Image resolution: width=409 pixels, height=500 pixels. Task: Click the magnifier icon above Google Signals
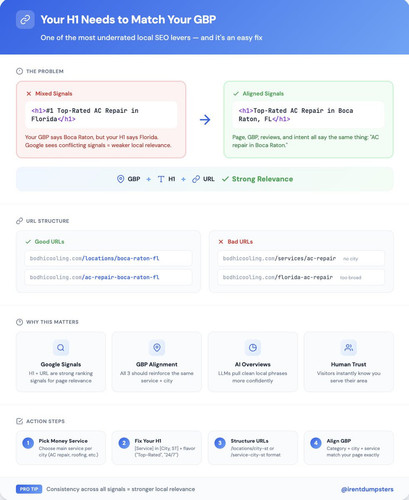pos(61,348)
